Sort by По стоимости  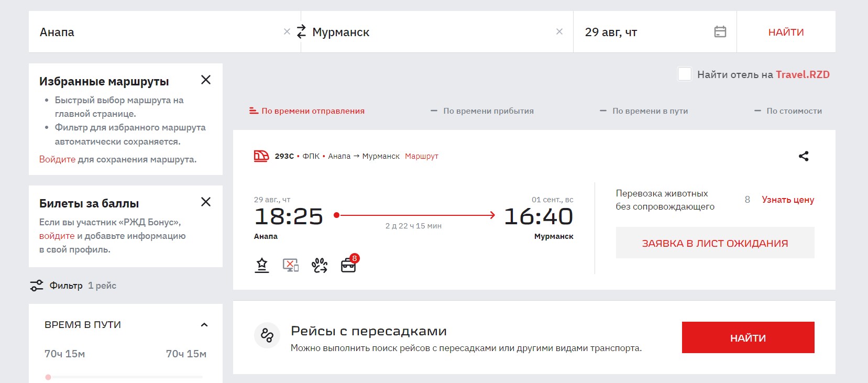788,111
